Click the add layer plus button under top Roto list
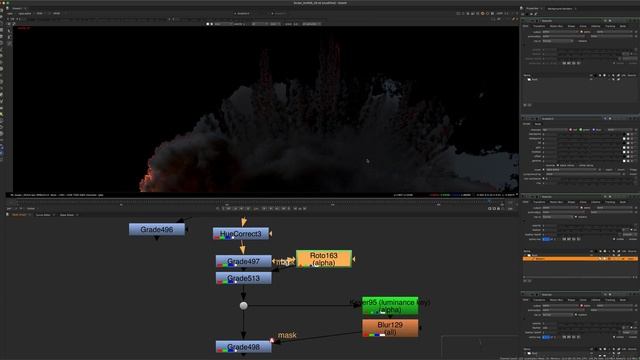 coord(525,105)
